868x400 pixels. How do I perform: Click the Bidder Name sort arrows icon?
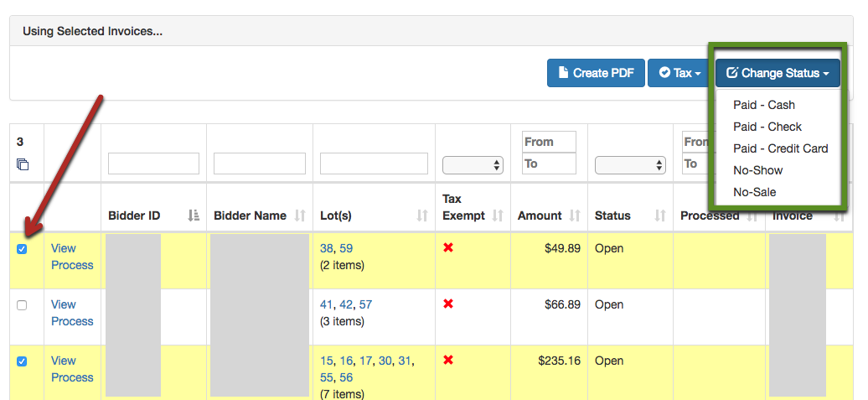click(x=301, y=216)
